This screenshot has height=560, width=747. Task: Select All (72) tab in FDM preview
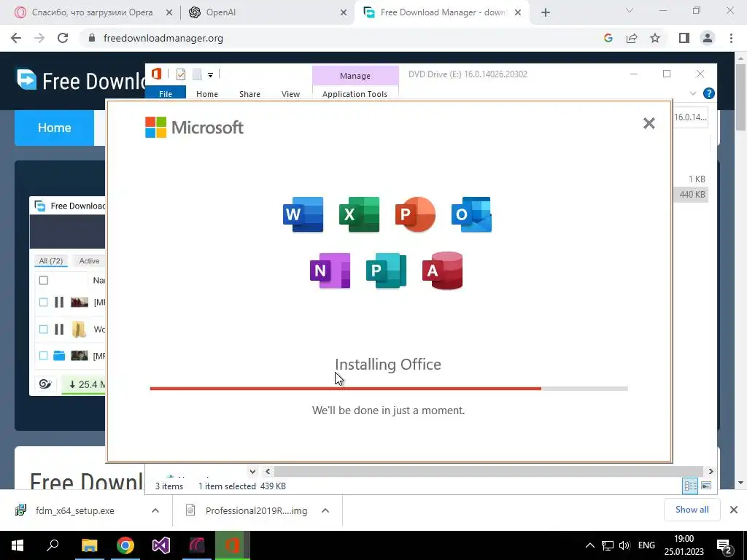(x=50, y=261)
